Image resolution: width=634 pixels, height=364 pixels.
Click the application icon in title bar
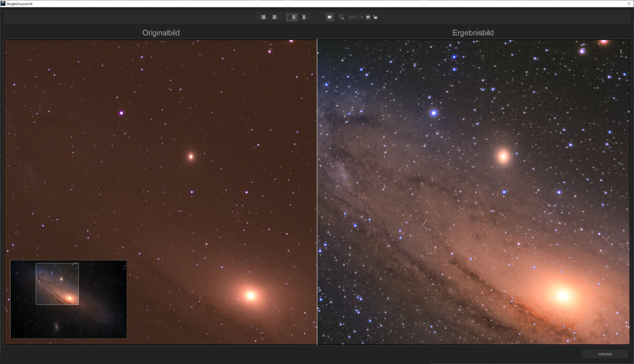(3, 3)
